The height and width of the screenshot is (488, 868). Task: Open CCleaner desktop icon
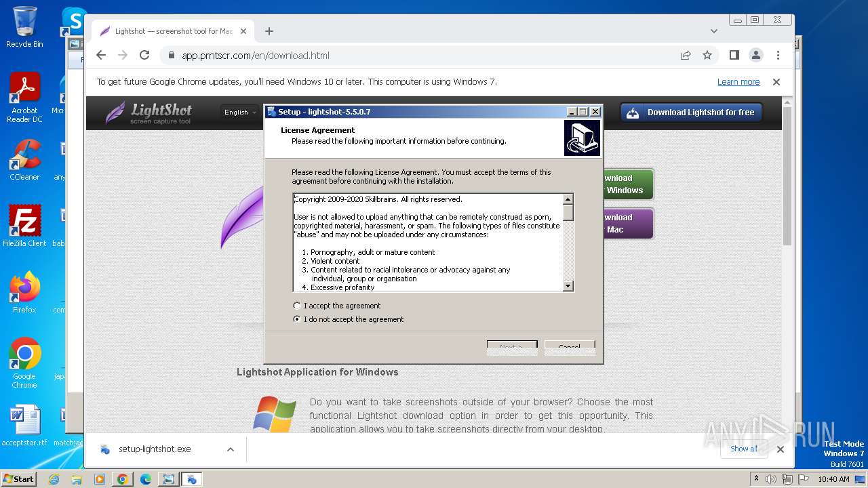tap(24, 160)
